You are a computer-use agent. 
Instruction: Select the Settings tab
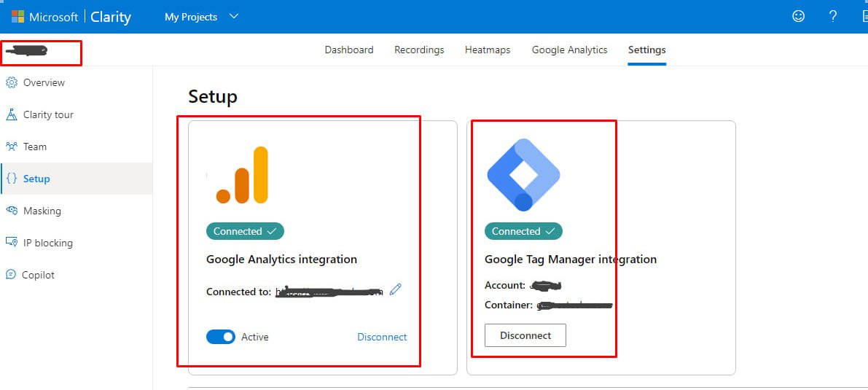tap(646, 50)
